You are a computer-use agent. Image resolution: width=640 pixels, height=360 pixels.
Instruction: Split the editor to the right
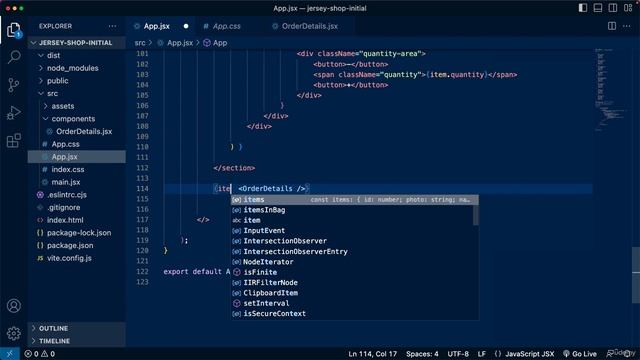pos(612,26)
